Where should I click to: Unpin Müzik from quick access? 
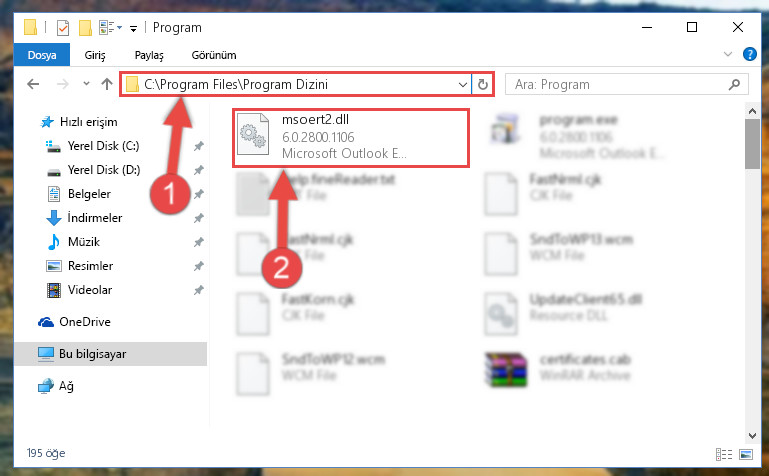point(199,242)
